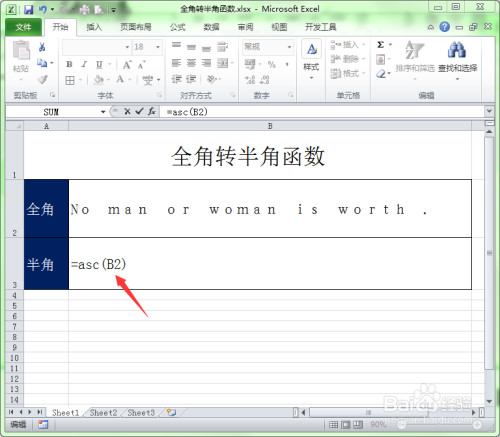The width and height of the screenshot is (500, 437).
Task: Click the formula bar showing =asc(B2)
Action: point(322,112)
